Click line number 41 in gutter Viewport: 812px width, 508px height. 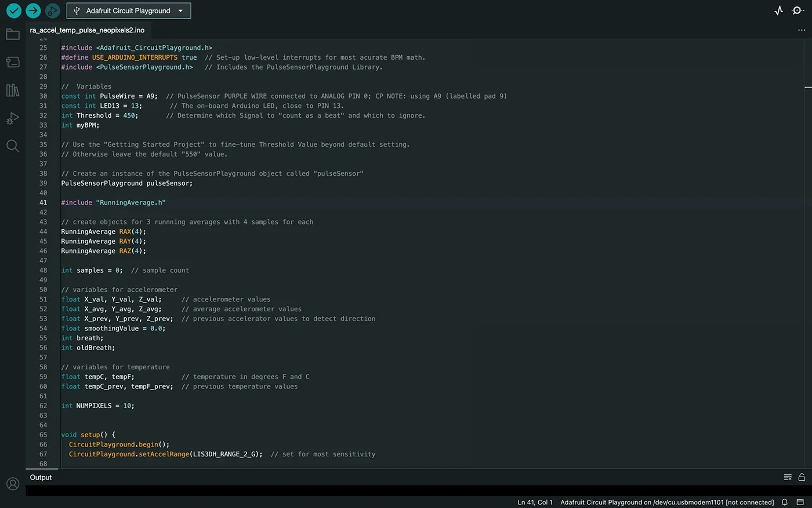click(43, 203)
